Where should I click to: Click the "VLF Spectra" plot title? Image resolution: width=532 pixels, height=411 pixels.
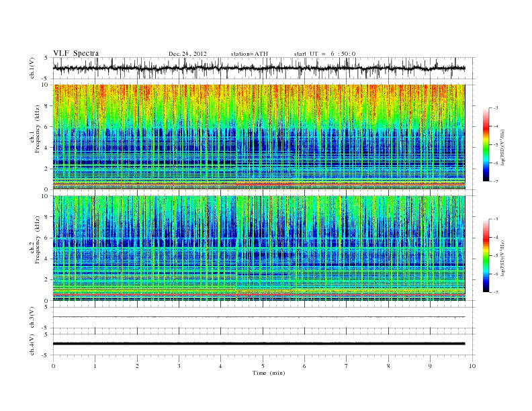pyautogui.click(x=76, y=53)
